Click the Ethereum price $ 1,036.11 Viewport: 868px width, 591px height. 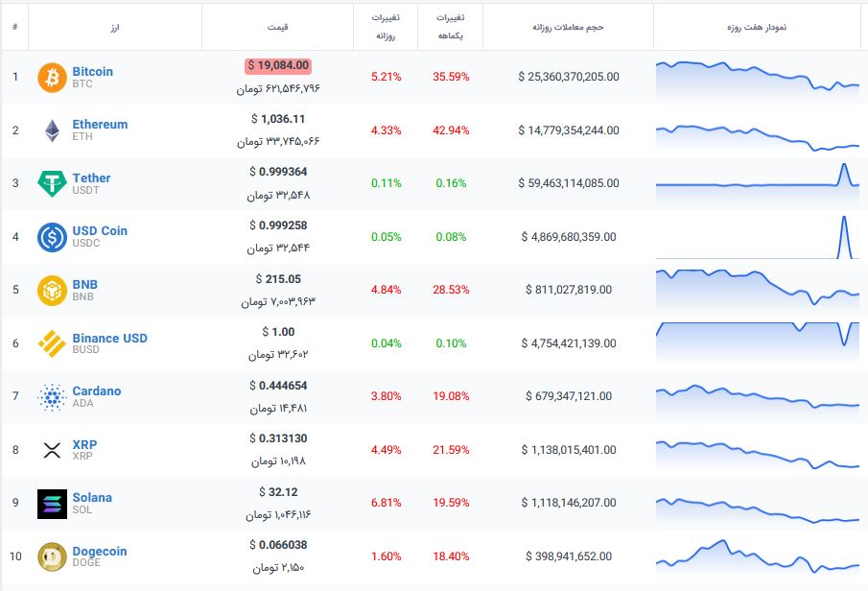(x=278, y=119)
